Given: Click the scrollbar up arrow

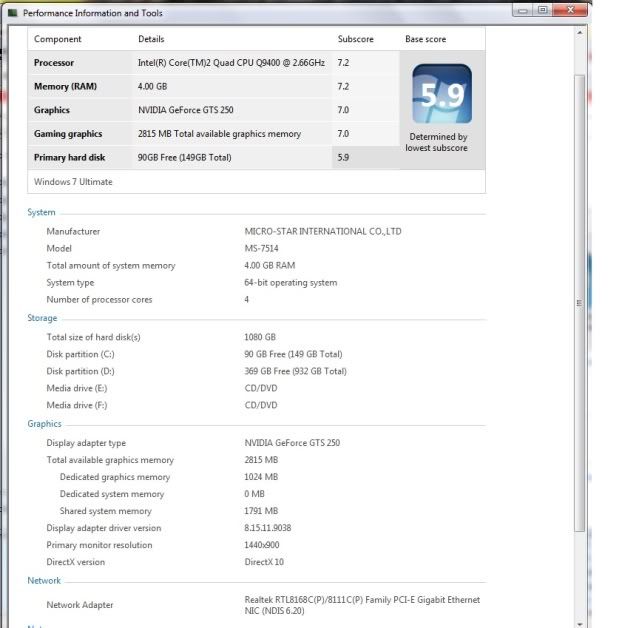Looking at the screenshot, I should pyautogui.click(x=580, y=33).
